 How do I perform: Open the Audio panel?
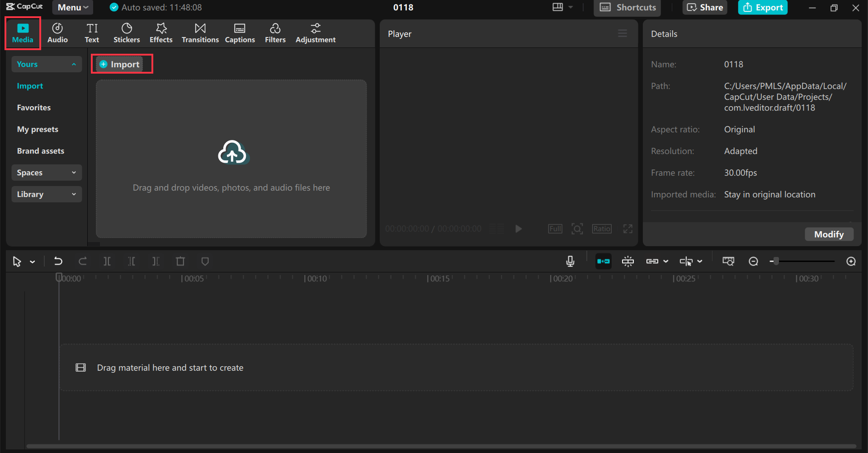point(57,33)
